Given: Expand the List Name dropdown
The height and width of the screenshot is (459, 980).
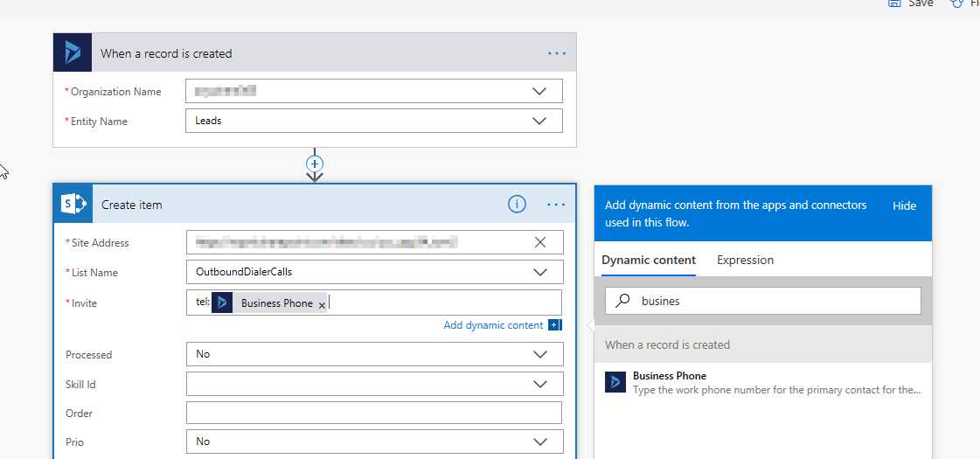Looking at the screenshot, I should point(539,273).
